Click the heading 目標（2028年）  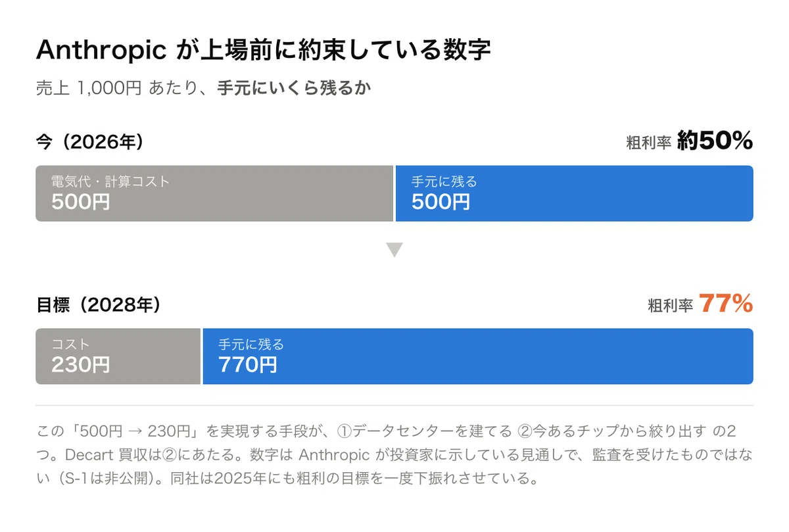click(98, 304)
